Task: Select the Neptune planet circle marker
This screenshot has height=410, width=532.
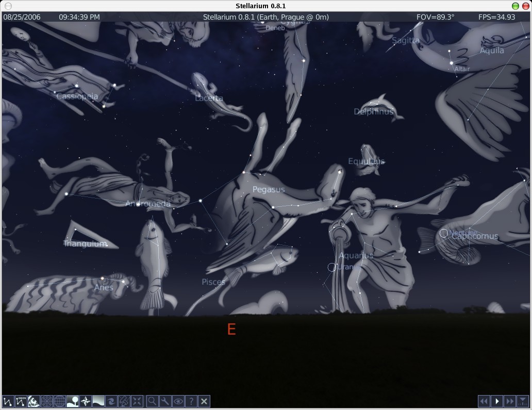Action: tap(443, 233)
